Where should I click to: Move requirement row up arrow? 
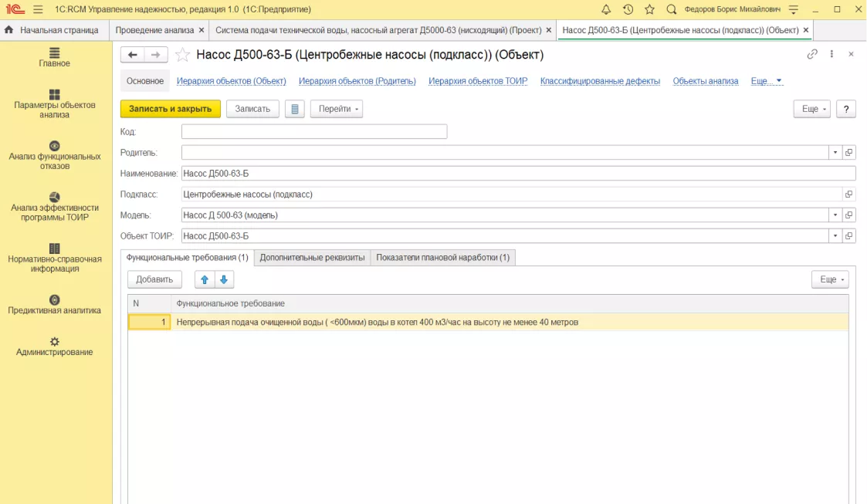pos(205,279)
